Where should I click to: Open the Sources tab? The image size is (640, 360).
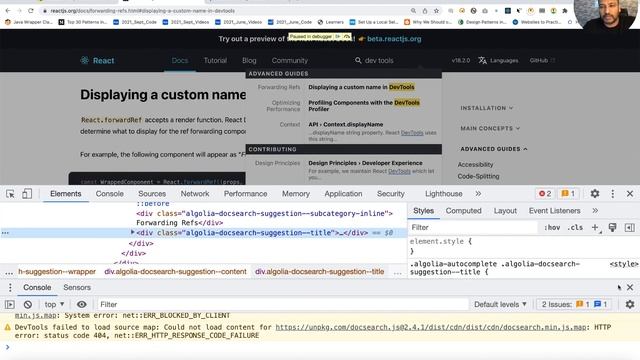point(152,194)
